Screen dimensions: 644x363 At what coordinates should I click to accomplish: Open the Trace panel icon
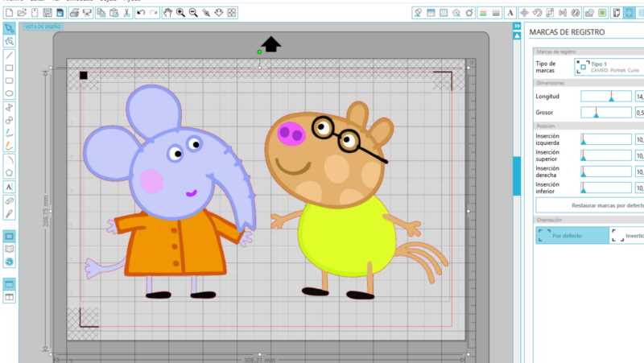click(602, 13)
